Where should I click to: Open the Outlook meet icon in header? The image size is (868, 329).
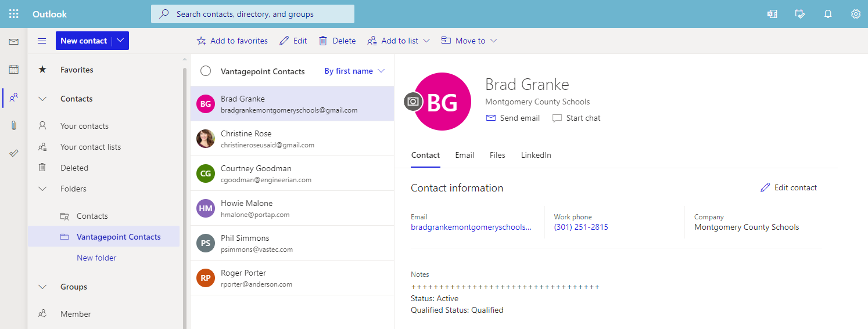(x=772, y=14)
